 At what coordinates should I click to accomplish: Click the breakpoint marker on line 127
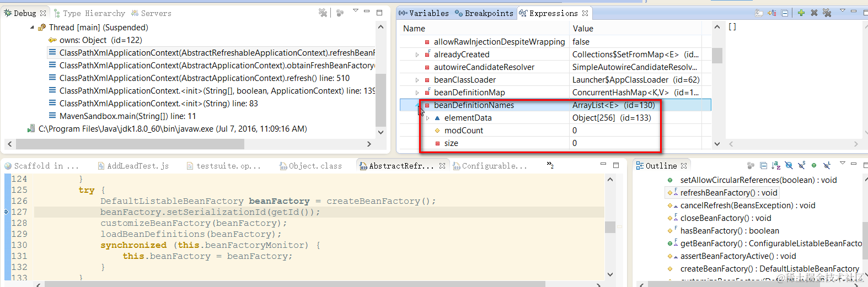coord(7,212)
